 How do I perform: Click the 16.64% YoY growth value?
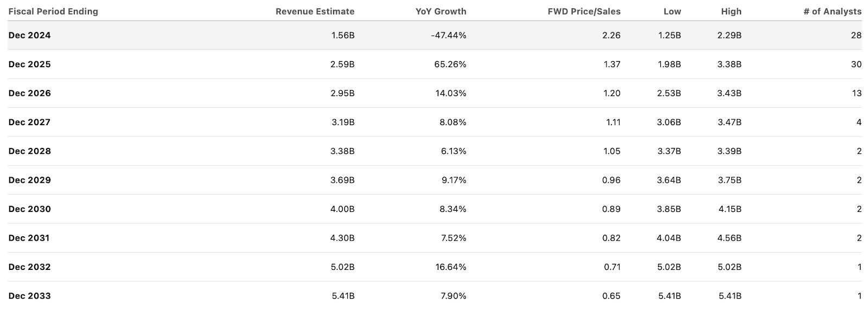450,267
